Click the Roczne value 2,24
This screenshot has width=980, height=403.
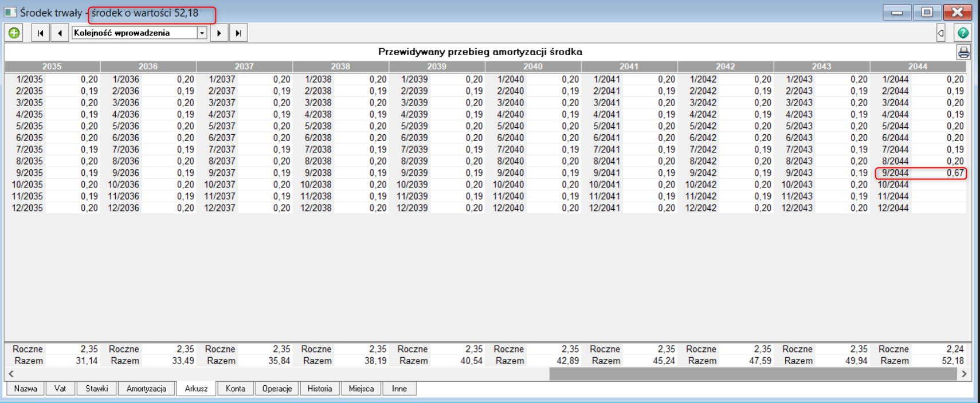click(955, 349)
